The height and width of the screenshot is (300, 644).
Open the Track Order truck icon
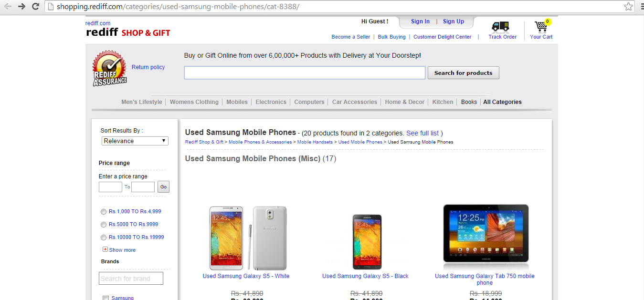point(500,26)
